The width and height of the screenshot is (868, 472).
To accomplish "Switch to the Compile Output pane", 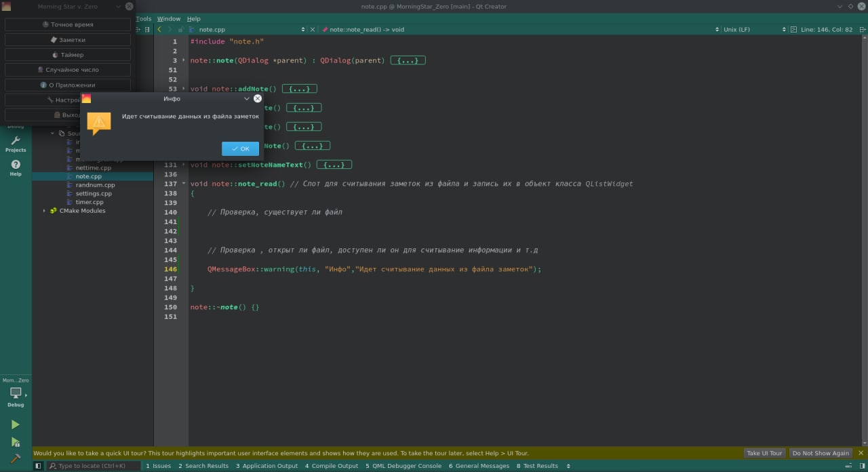I will [332, 466].
